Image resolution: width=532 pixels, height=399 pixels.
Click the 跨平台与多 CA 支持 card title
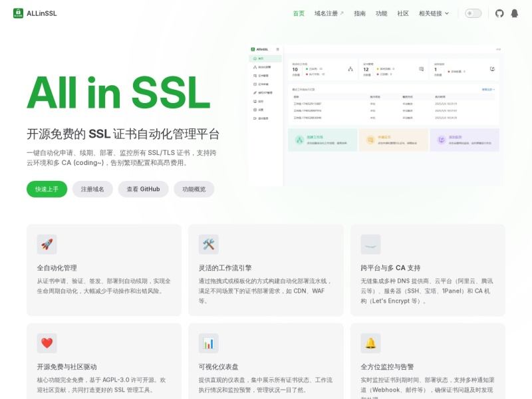390,268
